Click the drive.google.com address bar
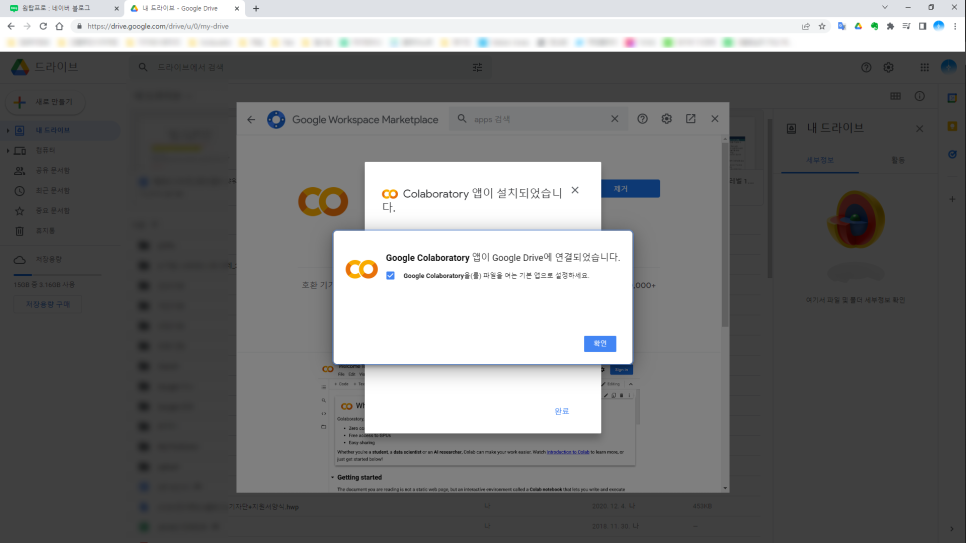Screen dimensions: 966x543 coord(431,27)
